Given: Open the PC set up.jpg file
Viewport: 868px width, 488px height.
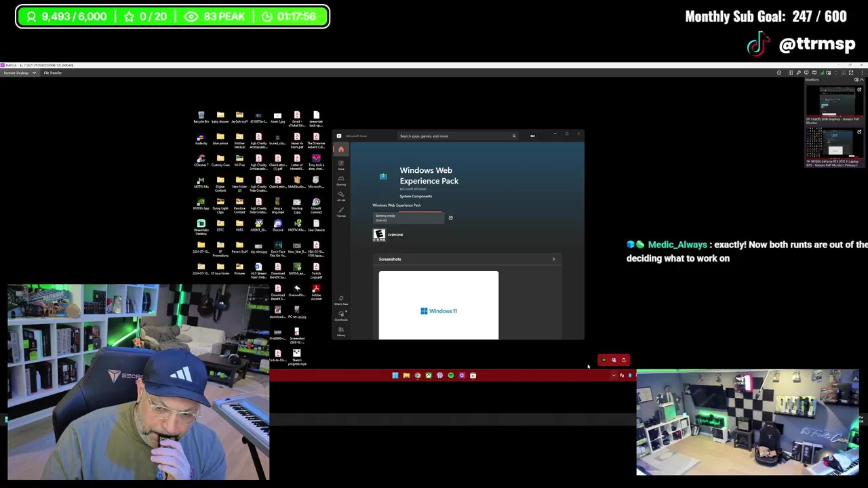Looking at the screenshot, I should [x=296, y=313].
